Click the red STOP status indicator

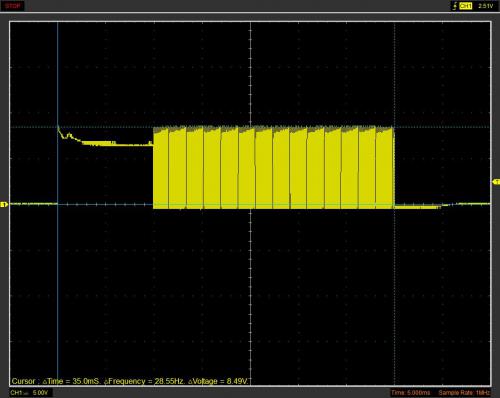[x=13, y=6]
